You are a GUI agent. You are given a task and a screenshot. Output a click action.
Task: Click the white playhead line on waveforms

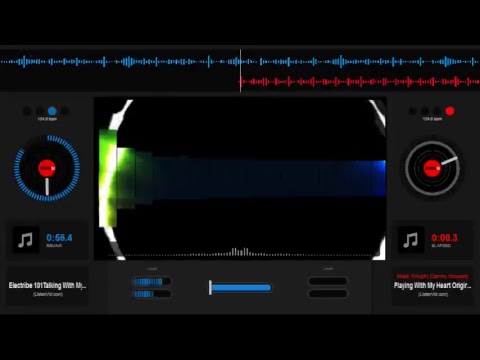[x=240, y=70]
